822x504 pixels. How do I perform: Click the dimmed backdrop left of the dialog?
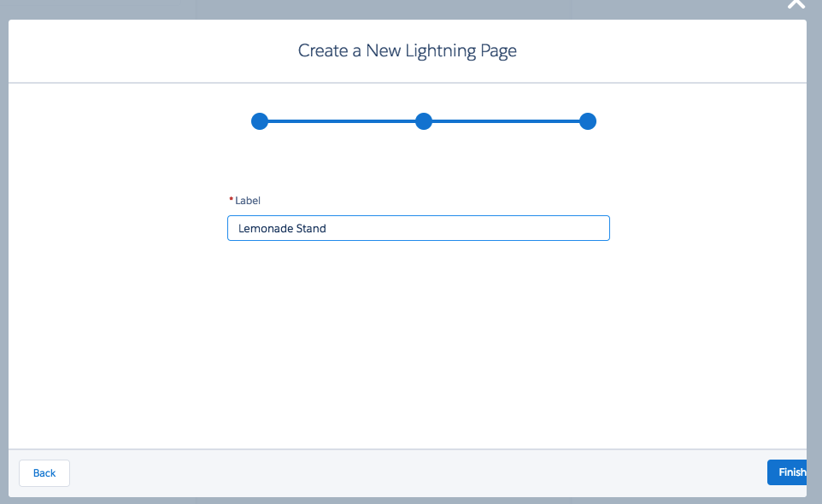(x=3, y=256)
